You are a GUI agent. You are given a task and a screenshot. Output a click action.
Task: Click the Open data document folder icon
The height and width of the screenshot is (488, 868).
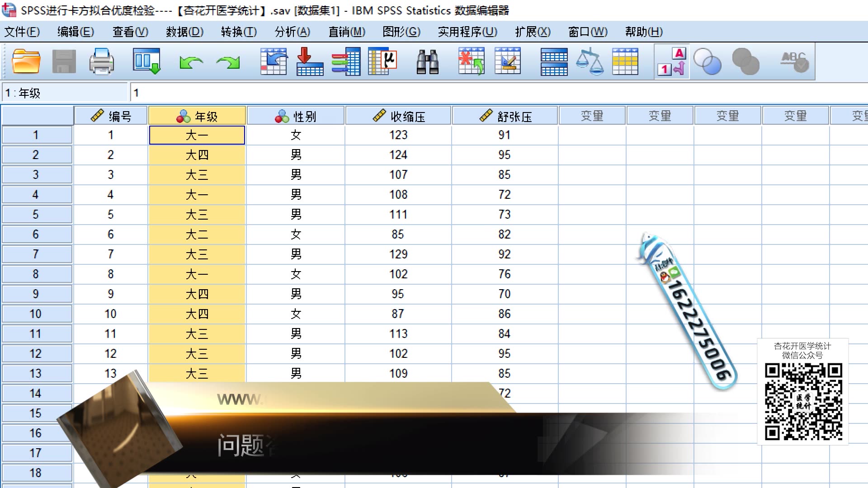coord(26,61)
